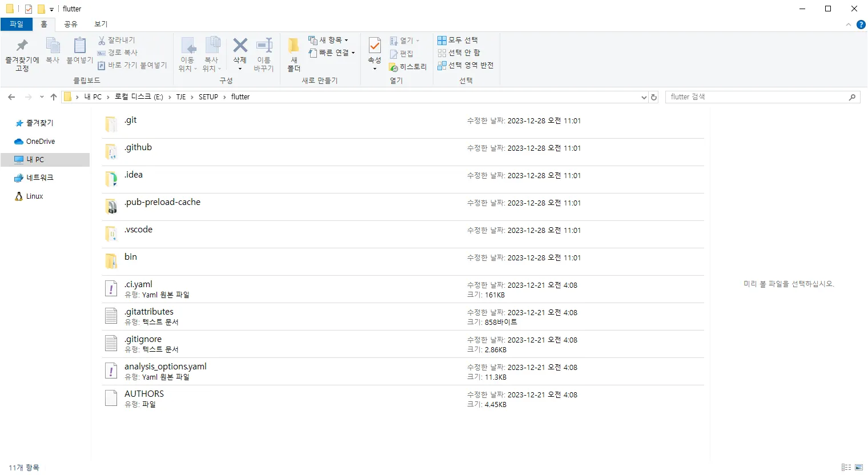Click 경로 복사 (Copy path)

point(117,53)
